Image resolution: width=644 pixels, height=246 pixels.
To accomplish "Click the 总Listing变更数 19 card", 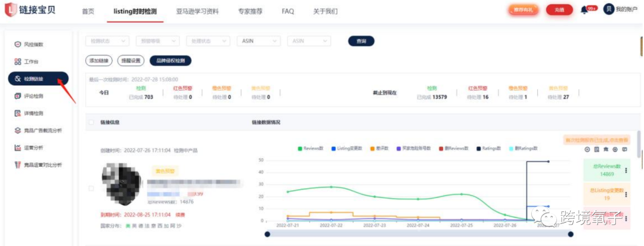I will 607,193.
